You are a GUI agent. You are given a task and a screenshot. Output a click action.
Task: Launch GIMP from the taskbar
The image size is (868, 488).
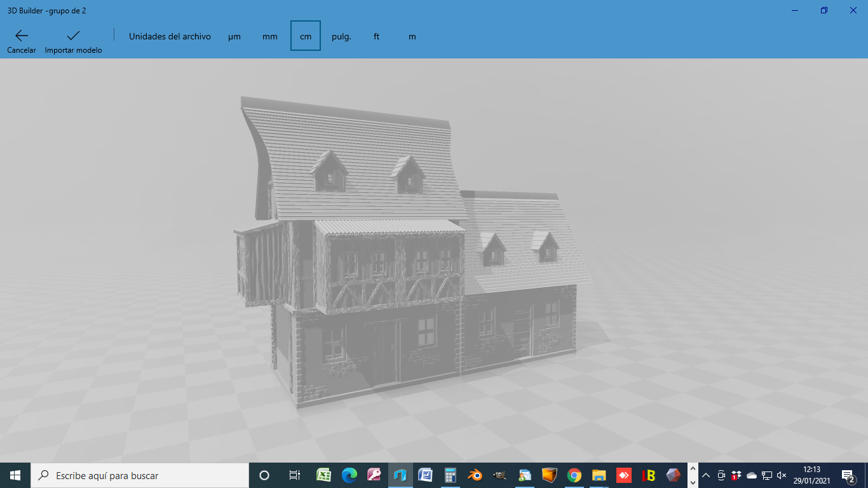point(499,475)
